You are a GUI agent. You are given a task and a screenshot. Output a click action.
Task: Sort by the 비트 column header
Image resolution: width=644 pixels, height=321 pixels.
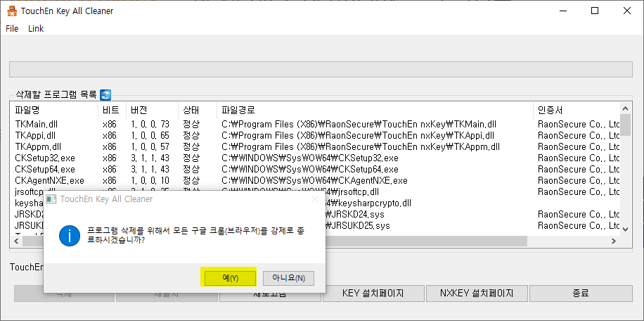tap(112, 110)
